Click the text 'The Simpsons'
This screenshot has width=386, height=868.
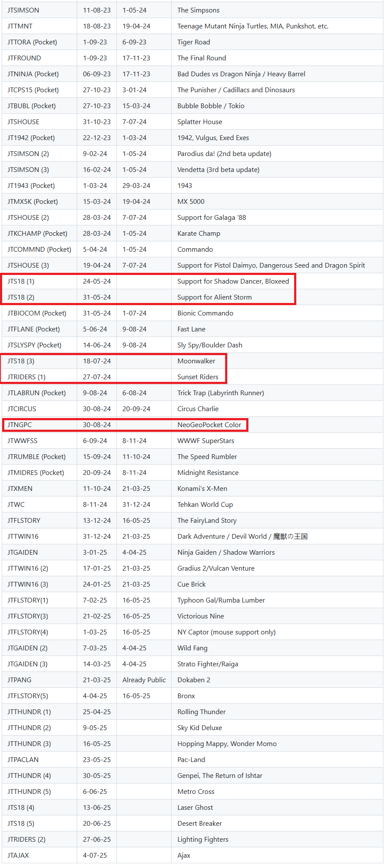[198, 10]
